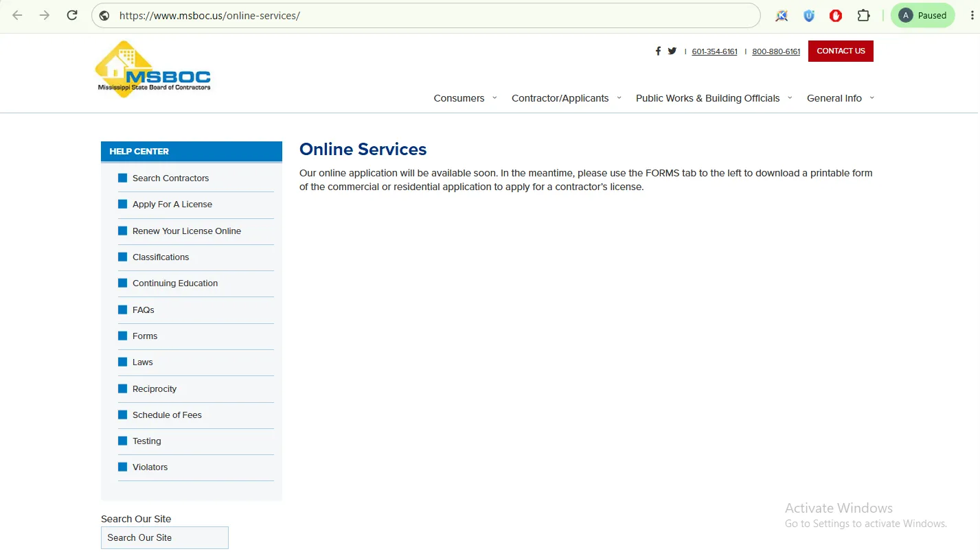
Task: Open the FAQs link
Action: click(144, 310)
